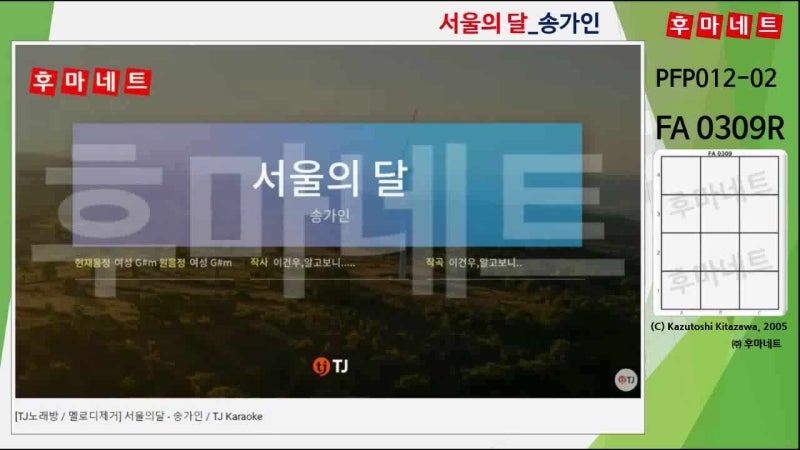Image resolution: width=800 pixels, height=450 pixels.
Task: Click the artist name '송가인' under the title
Action: point(330,216)
